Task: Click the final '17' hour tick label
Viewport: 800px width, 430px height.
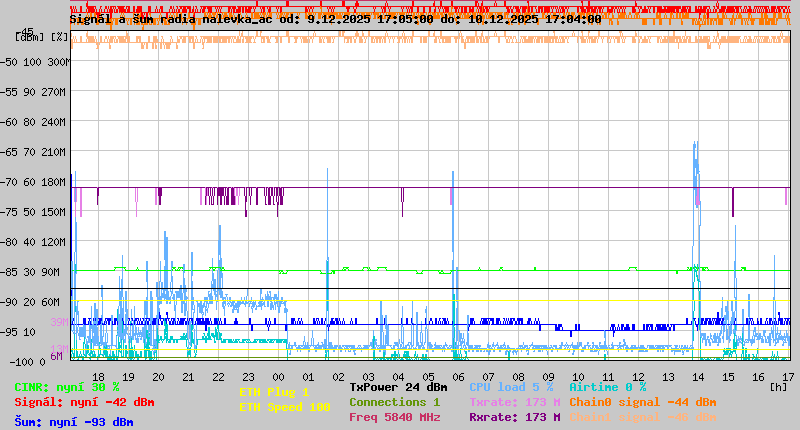Action: [788, 377]
